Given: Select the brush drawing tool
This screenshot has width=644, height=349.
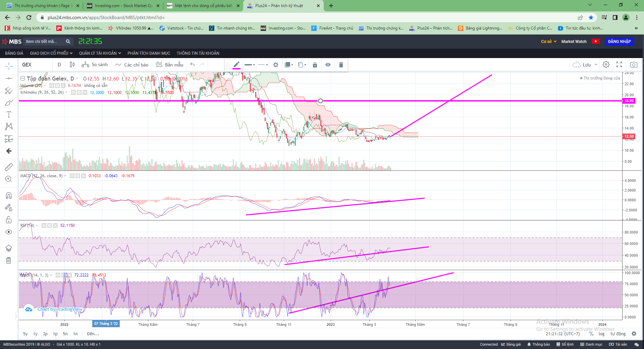Looking at the screenshot, I should tap(9, 102).
